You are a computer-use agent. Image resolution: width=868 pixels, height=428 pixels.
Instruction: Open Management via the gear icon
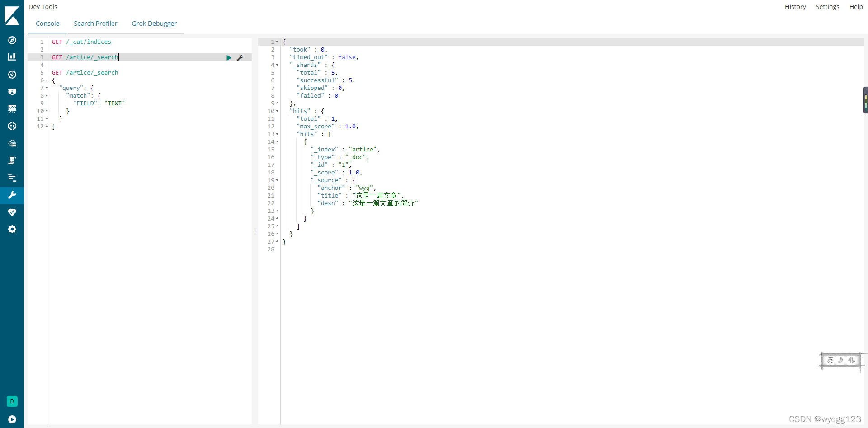click(x=12, y=229)
